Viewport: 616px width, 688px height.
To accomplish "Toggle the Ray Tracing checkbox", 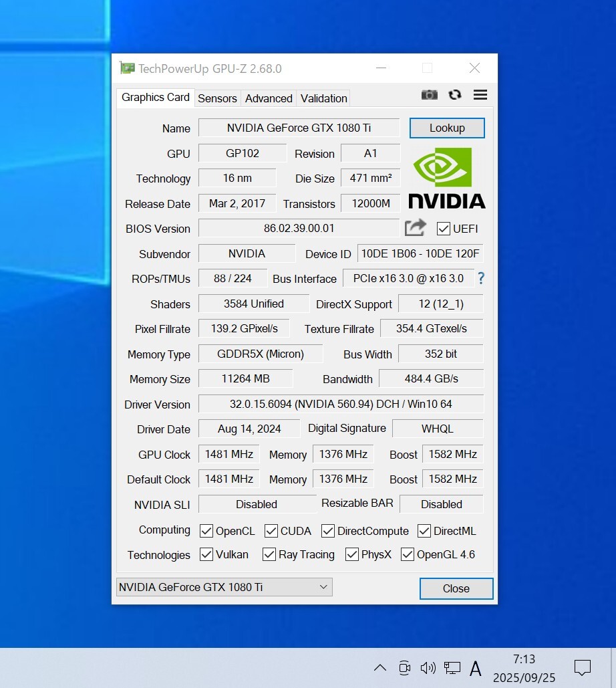I will tap(269, 554).
